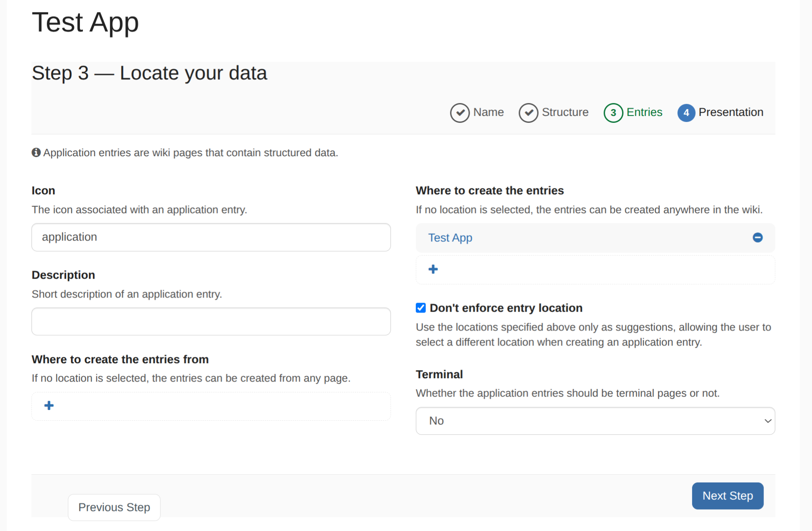Switch to the Structure step label
The height and width of the screenshot is (531, 812).
(x=565, y=112)
